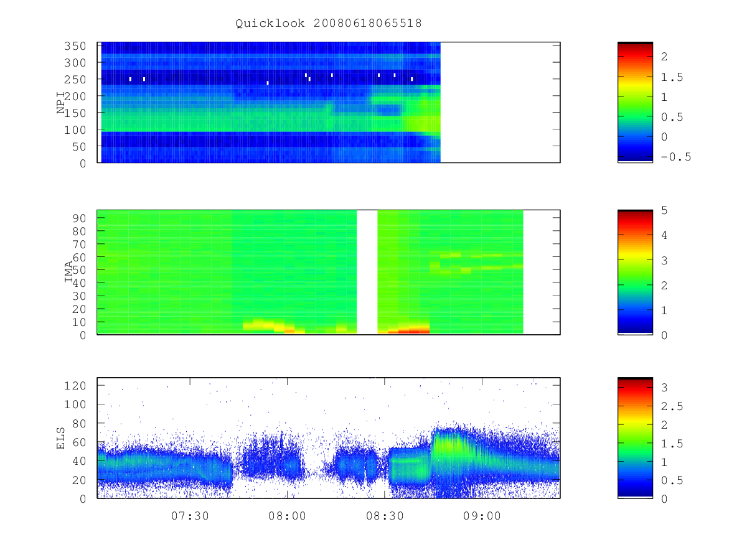Select the ELS axis label

click(x=61, y=438)
